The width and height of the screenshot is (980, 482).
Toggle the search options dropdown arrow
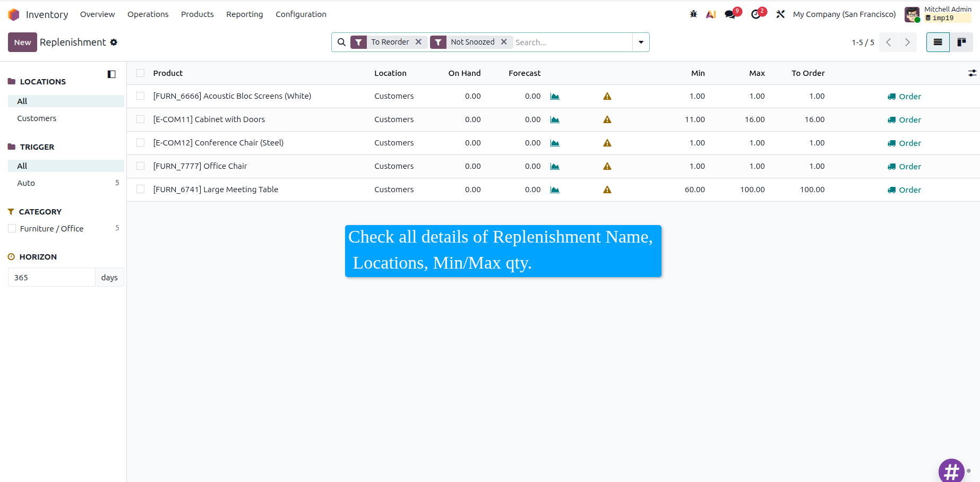click(641, 42)
